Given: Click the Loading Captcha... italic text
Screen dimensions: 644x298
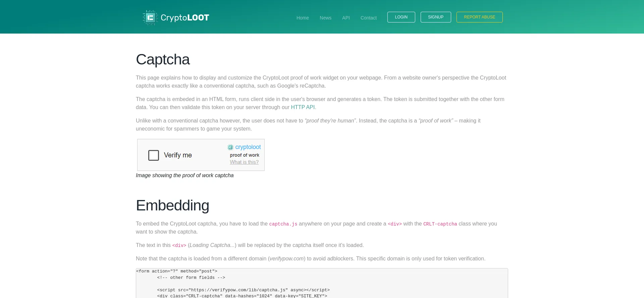Looking at the screenshot, I should [212, 245].
